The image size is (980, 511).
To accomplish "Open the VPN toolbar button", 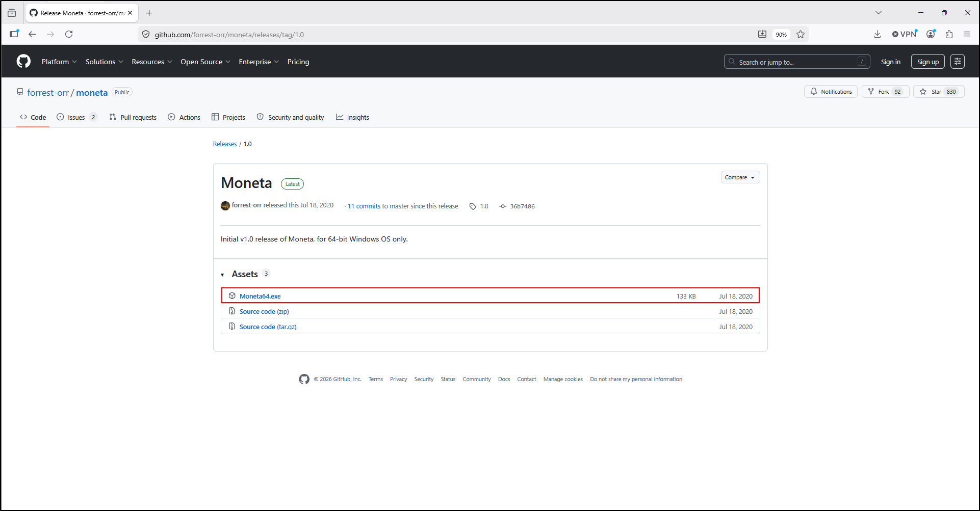I will 905,34.
